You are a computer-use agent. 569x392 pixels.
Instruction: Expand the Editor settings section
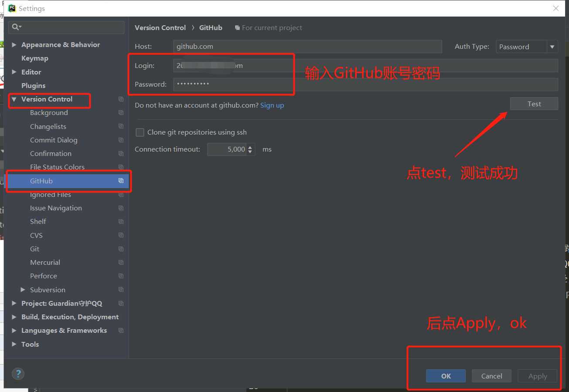[x=14, y=72]
